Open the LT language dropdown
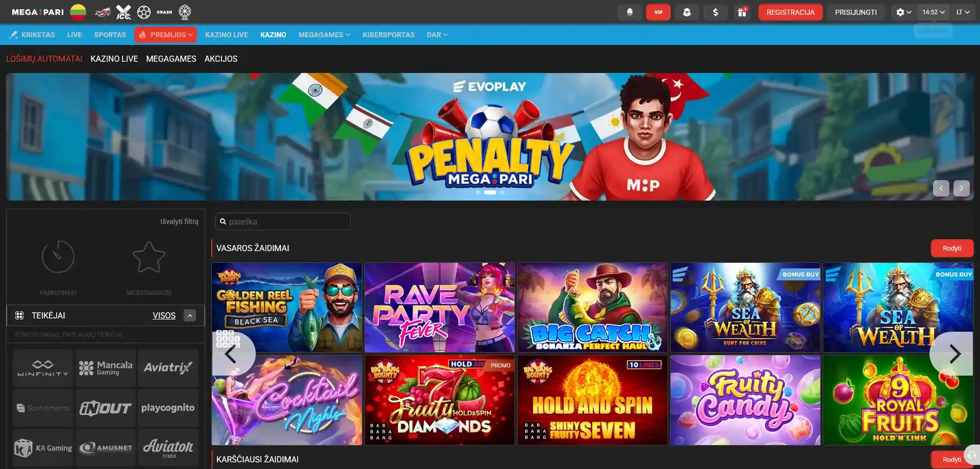The height and width of the screenshot is (469, 980). tap(963, 12)
